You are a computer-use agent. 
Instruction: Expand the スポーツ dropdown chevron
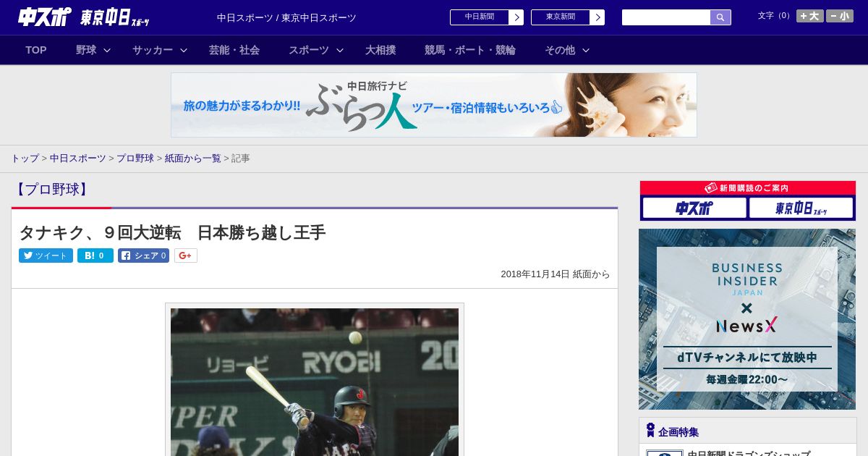(x=340, y=50)
